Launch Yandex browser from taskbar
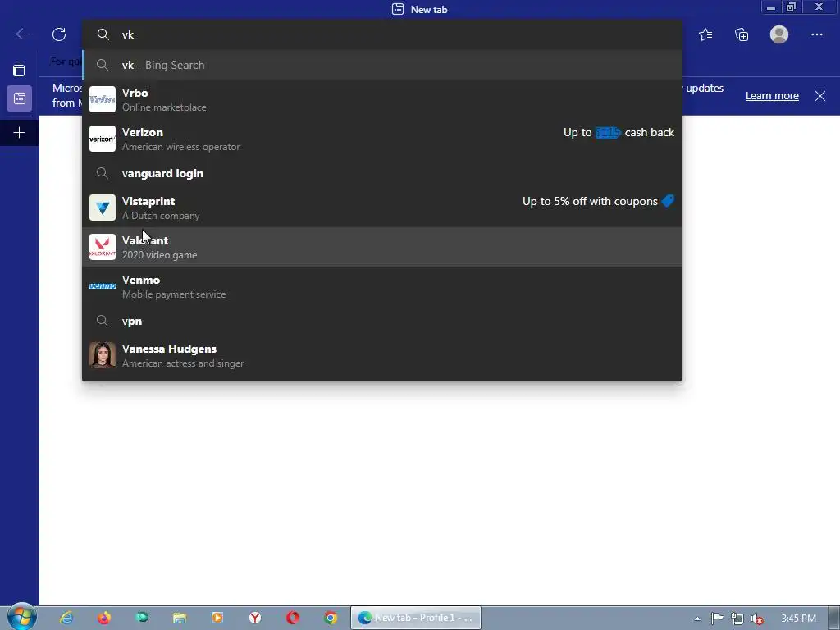 pos(255,619)
